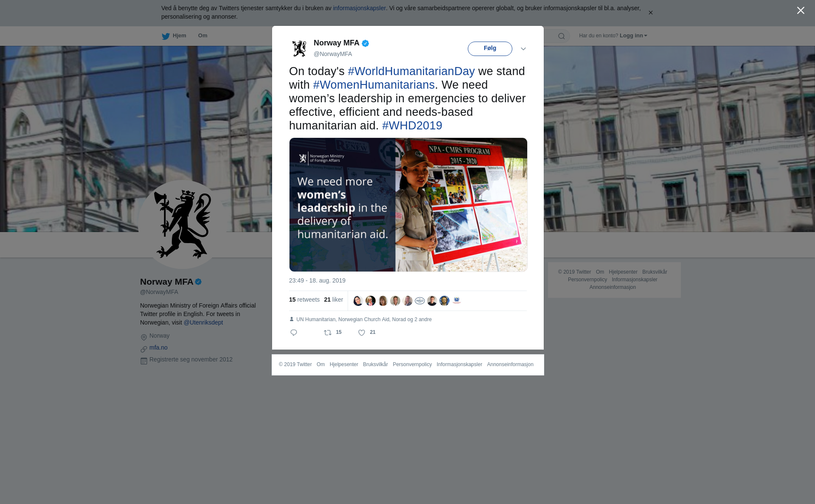The width and height of the screenshot is (815, 504).
Task: Expand the tweet options chevron
Action: click(523, 49)
